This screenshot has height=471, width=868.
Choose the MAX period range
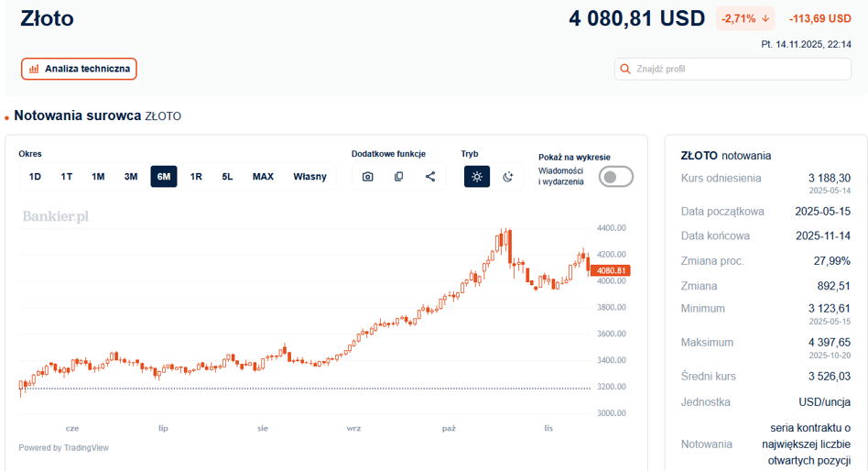click(x=263, y=177)
